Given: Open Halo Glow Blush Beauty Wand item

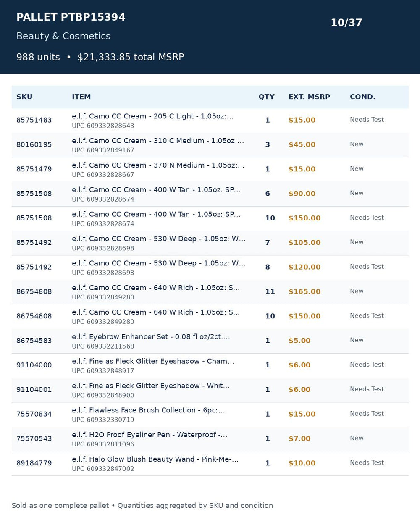Looking at the screenshot, I should 155,459.
